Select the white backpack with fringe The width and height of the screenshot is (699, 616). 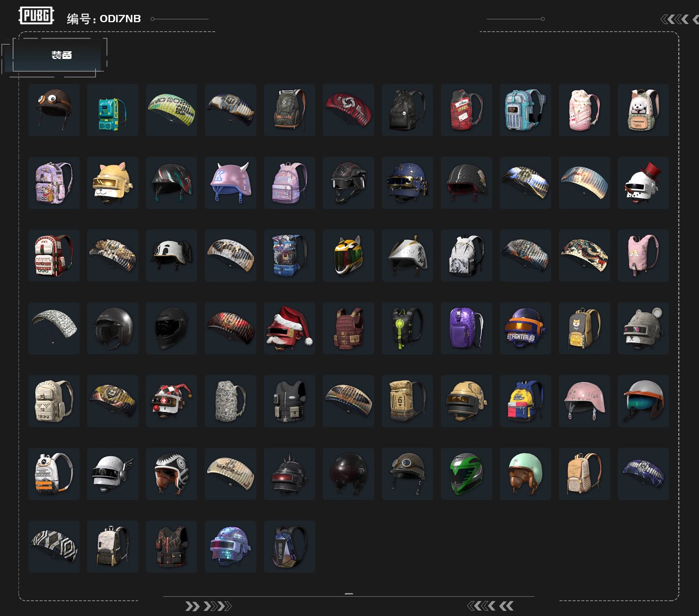[x=112, y=547]
